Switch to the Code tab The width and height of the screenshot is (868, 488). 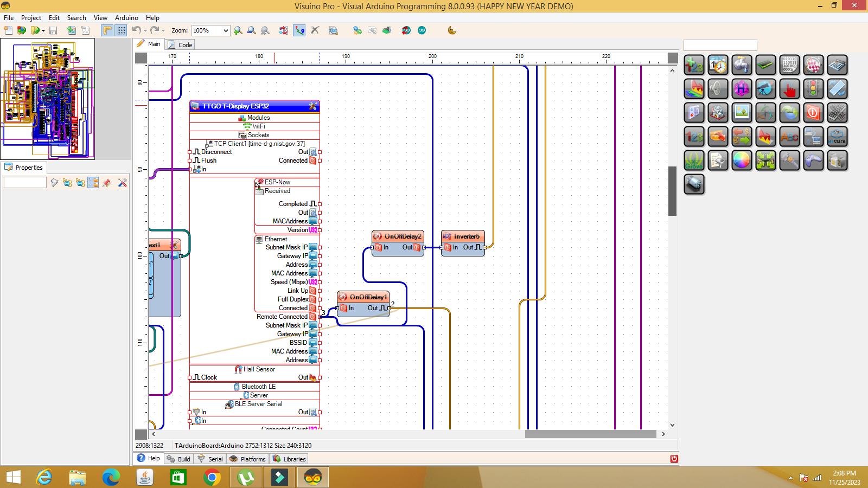click(x=180, y=44)
